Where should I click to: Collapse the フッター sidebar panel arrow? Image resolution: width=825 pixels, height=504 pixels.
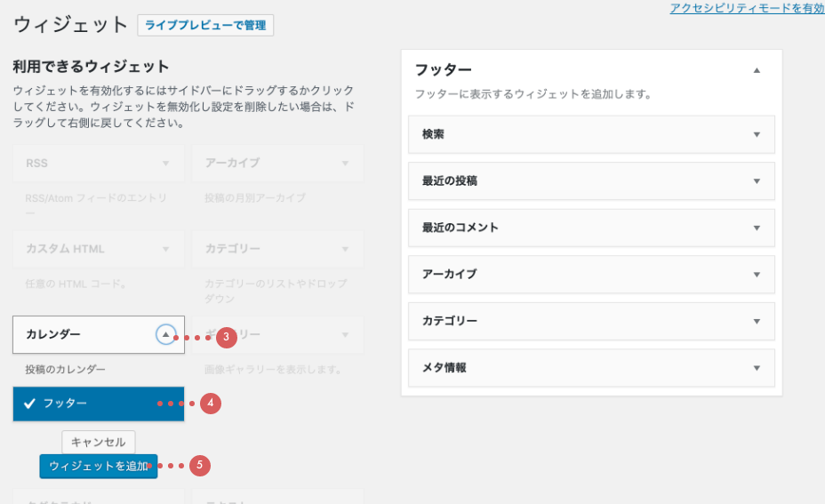click(x=757, y=70)
